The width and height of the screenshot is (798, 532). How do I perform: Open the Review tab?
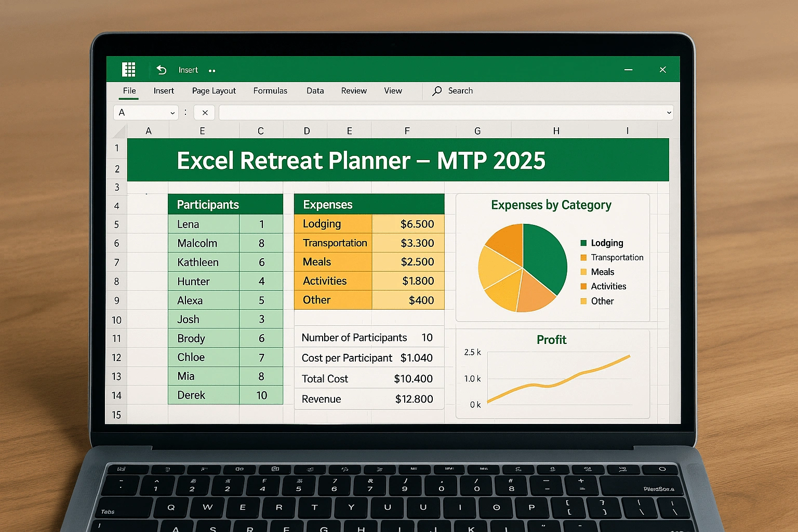click(x=354, y=90)
